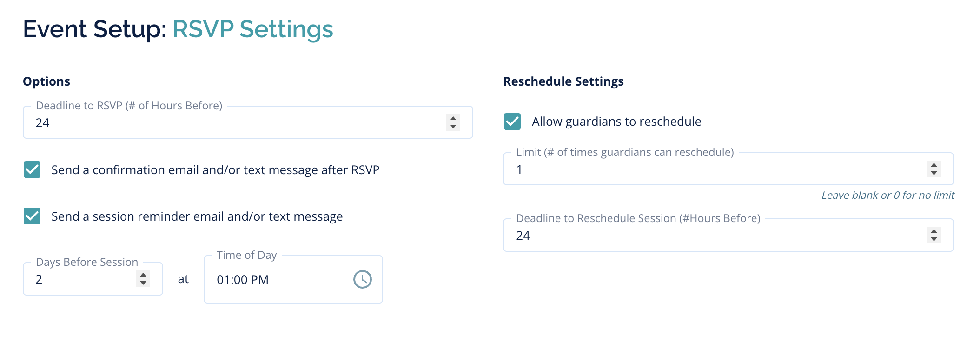Click the Send a session reminder label
Screen dimensions: 980x338
[x=197, y=216]
